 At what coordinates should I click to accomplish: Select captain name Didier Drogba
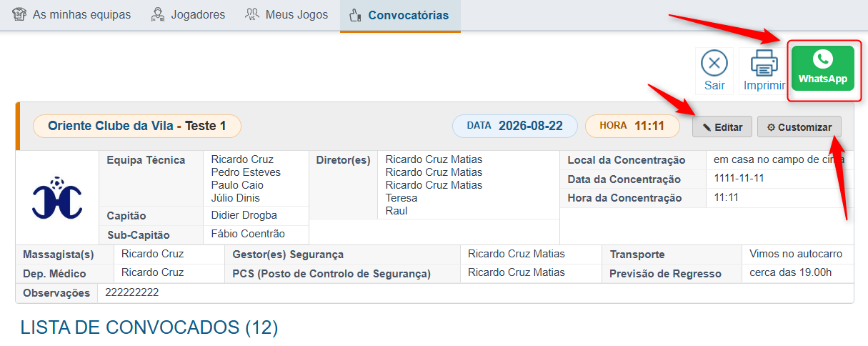[x=244, y=215]
